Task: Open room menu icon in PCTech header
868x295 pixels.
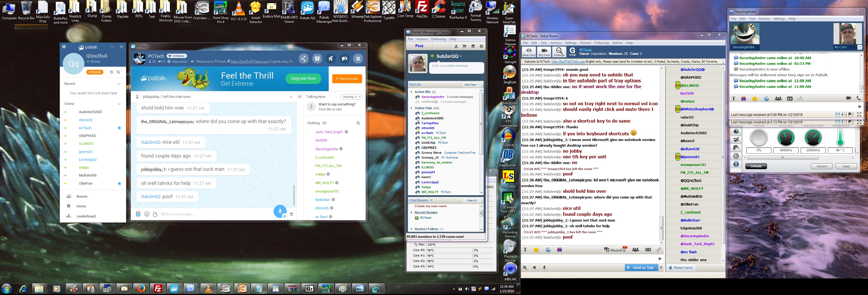Action: pyautogui.click(x=358, y=59)
